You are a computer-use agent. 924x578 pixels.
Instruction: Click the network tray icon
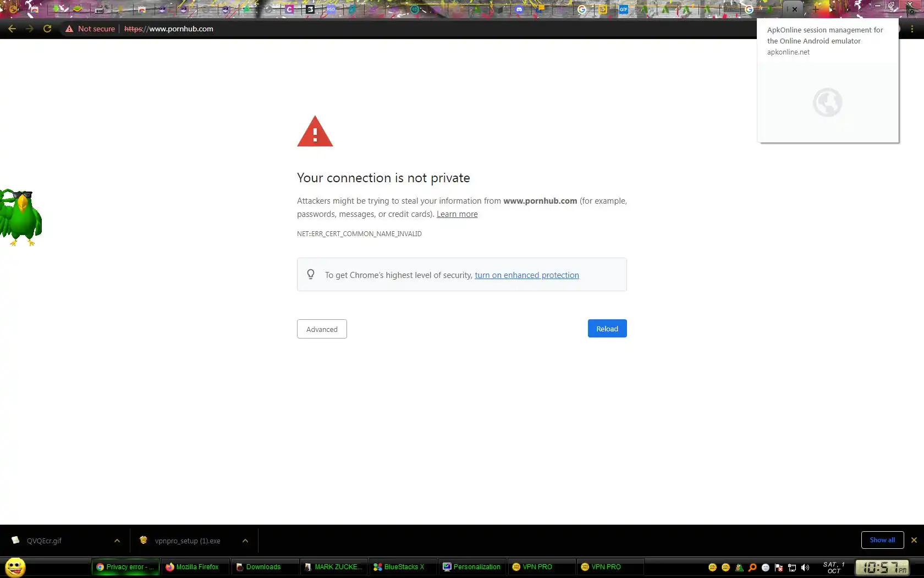pyautogui.click(x=792, y=568)
